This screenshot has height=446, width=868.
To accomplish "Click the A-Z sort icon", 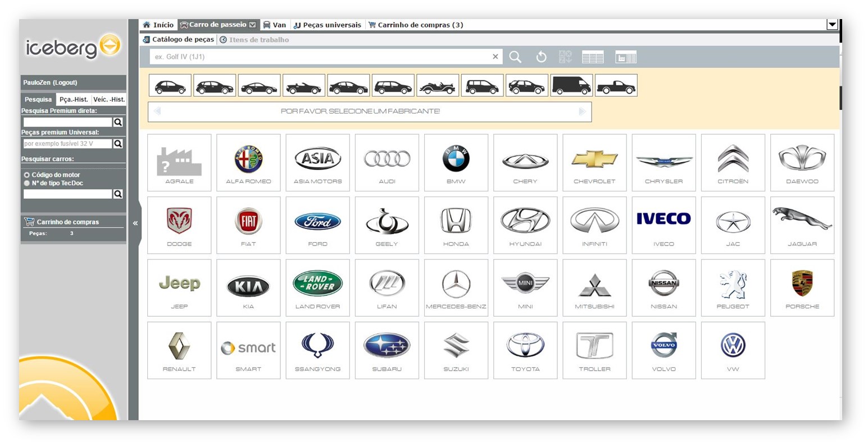I will [x=565, y=57].
